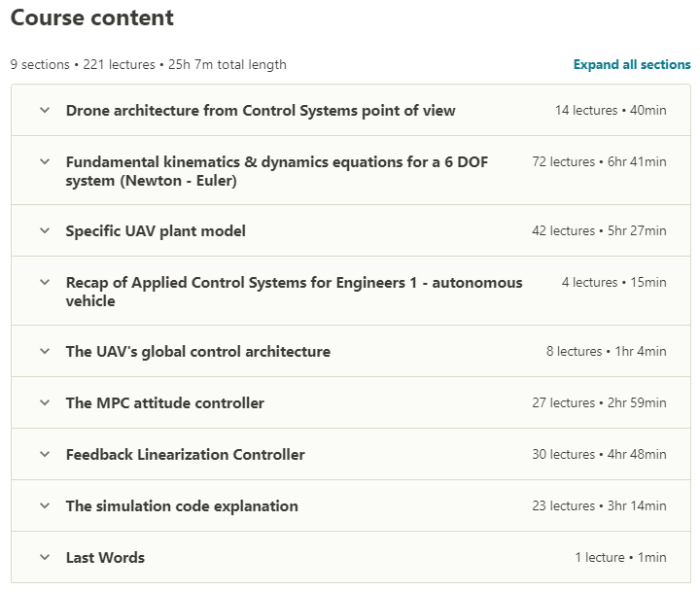The image size is (700, 591).
Task: Select Specific UAV plant model title
Action: coord(156,231)
